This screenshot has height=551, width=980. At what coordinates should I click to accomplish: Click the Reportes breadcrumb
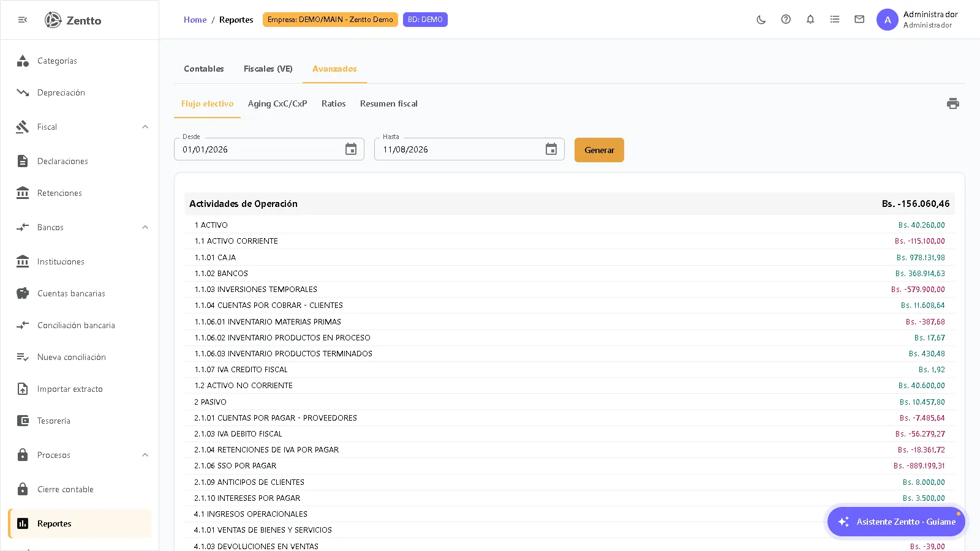coord(236,20)
